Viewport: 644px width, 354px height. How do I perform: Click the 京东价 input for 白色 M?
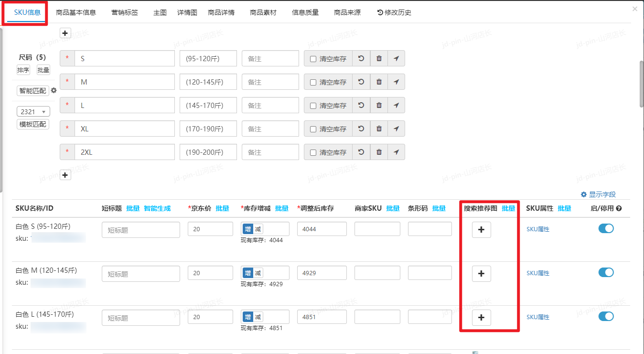(210, 273)
